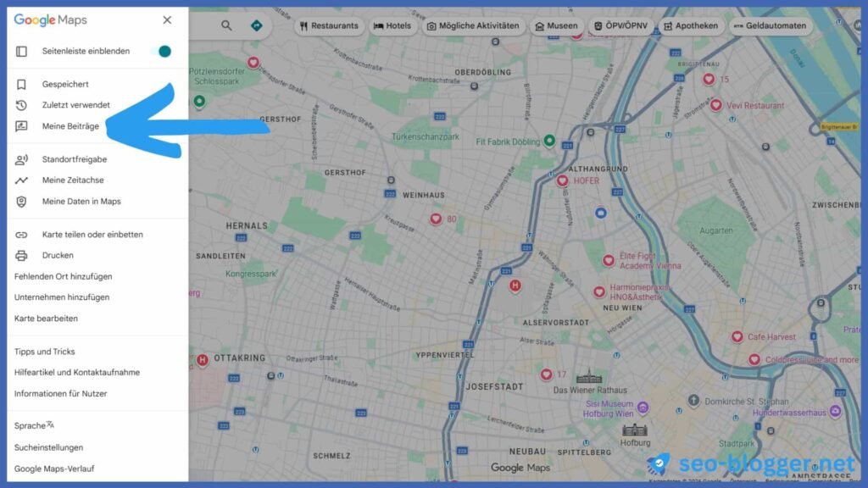Open Informationen für Nutzer

tap(61, 394)
